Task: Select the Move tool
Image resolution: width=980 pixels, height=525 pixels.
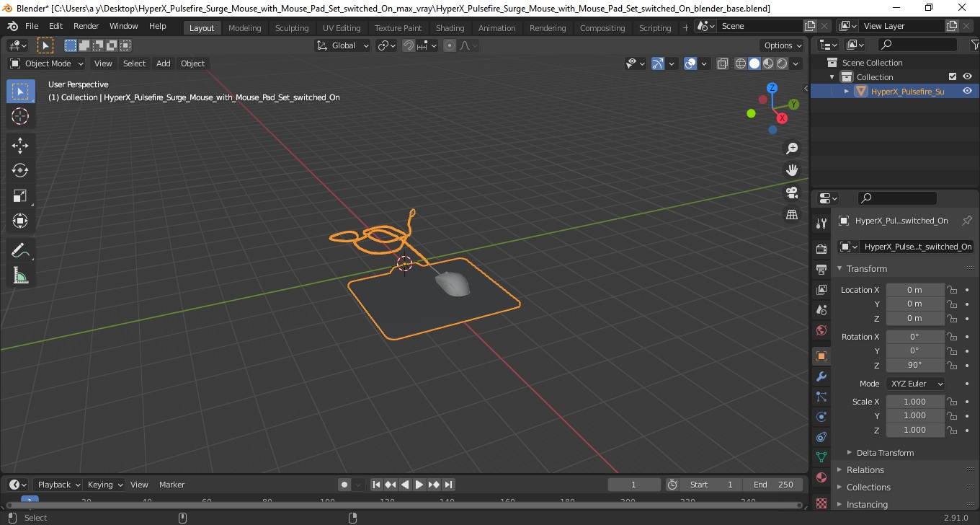Action: coord(20,146)
